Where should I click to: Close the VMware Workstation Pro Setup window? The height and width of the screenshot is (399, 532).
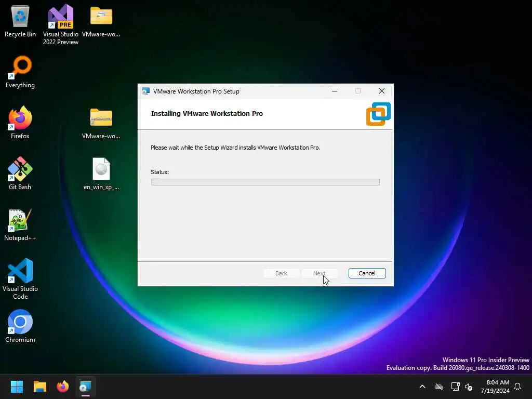[x=382, y=91]
